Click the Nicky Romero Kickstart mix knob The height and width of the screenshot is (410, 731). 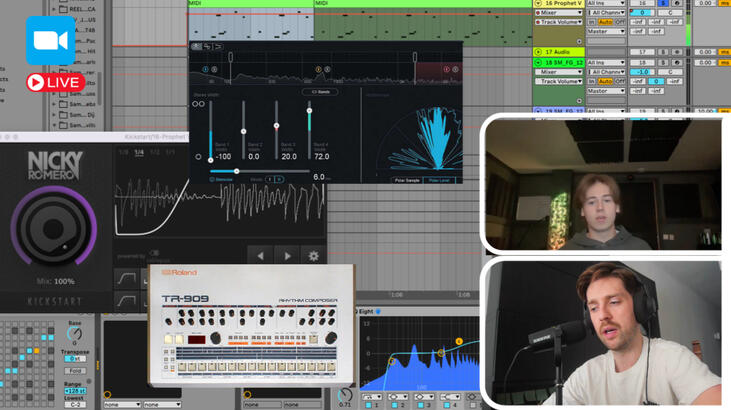54,228
